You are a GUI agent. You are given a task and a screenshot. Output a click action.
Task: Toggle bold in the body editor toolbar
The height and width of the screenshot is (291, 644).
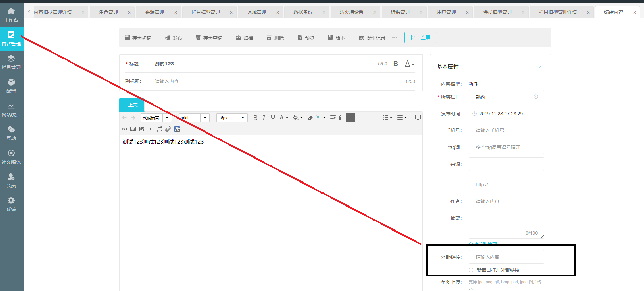point(255,118)
